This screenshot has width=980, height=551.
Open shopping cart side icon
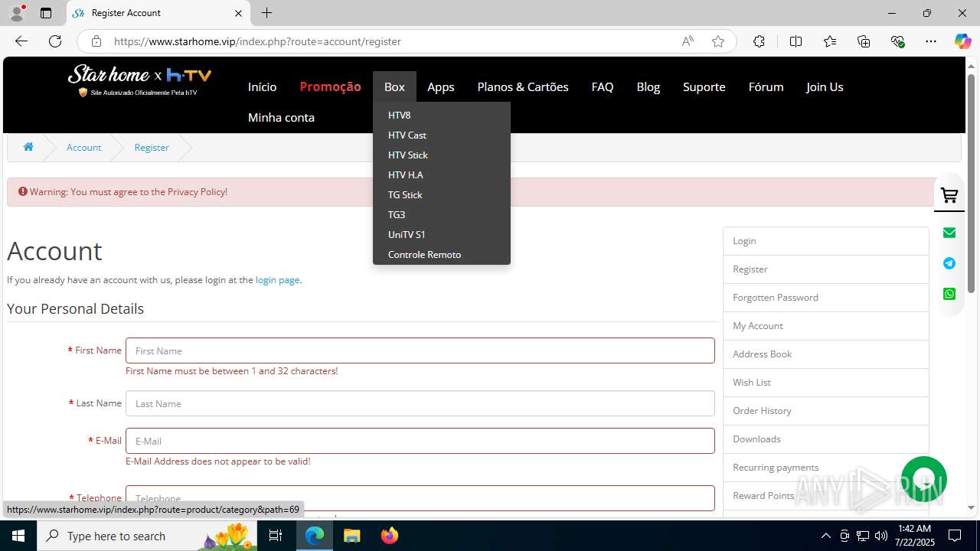949,195
